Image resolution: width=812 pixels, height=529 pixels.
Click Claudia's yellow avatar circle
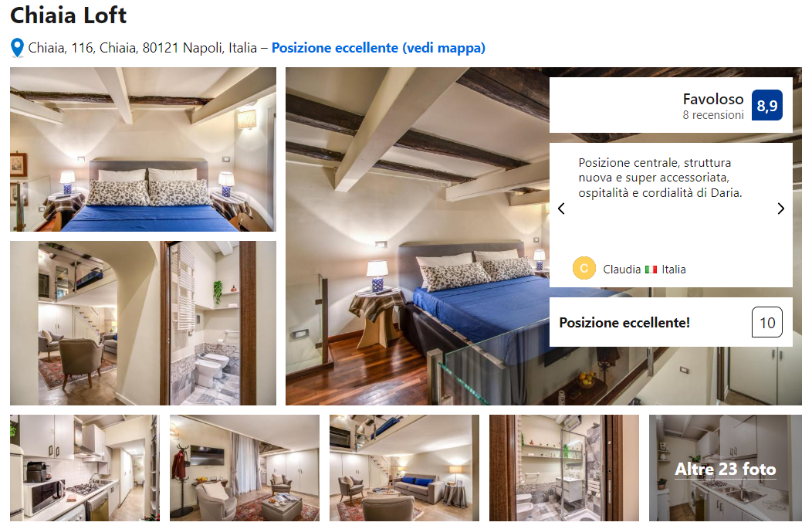(584, 269)
